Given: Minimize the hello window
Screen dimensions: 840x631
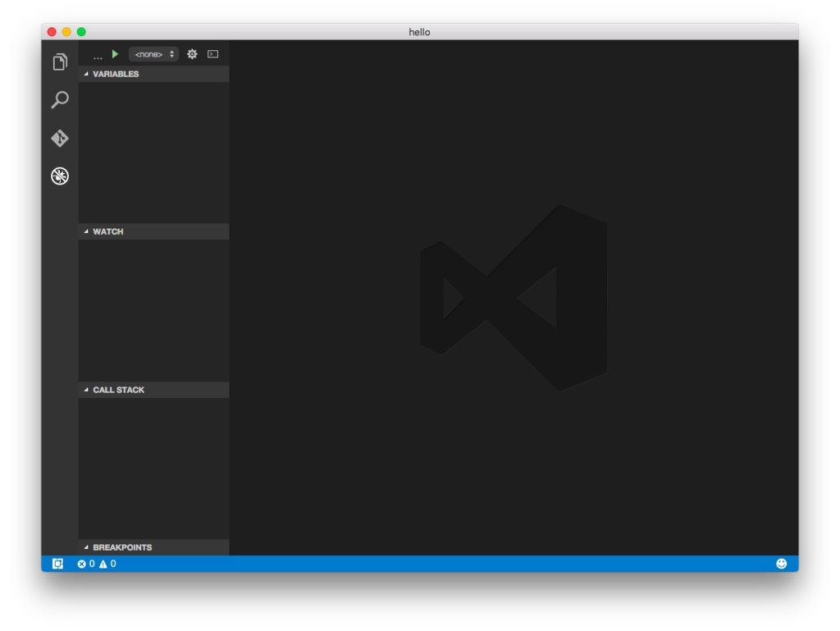Looking at the screenshot, I should pos(66,32).
